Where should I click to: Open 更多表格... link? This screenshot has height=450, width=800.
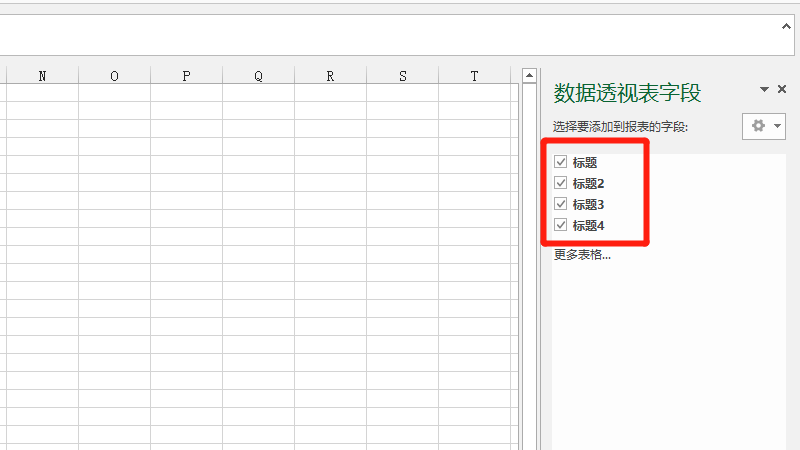[582, 255]
